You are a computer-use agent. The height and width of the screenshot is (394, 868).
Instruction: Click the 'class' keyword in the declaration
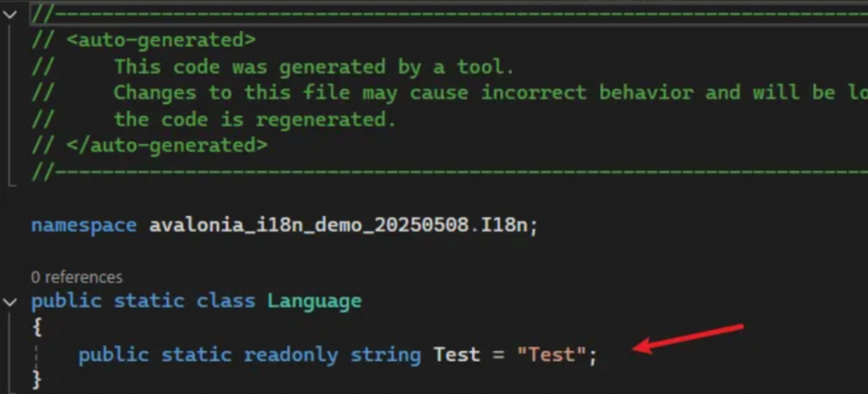(225, 301)
